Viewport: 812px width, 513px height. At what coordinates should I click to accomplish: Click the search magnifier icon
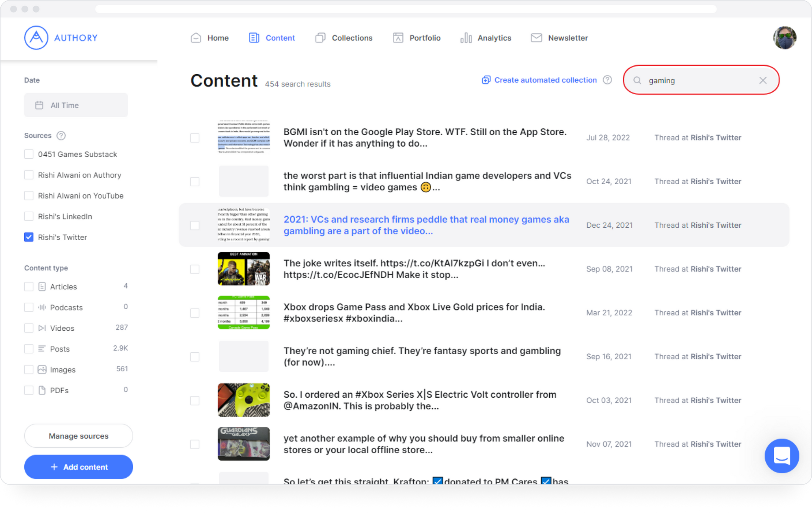click(x=637, y=80)
